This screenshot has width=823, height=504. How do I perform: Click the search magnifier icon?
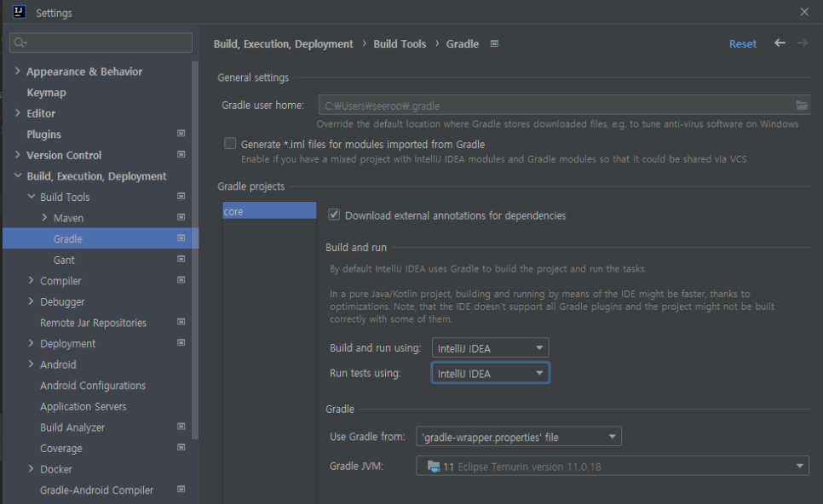point(20,43)
